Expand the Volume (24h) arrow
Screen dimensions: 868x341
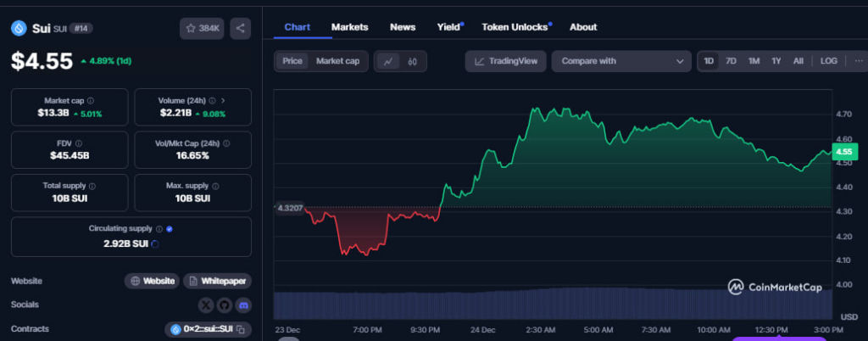(223, 101)
